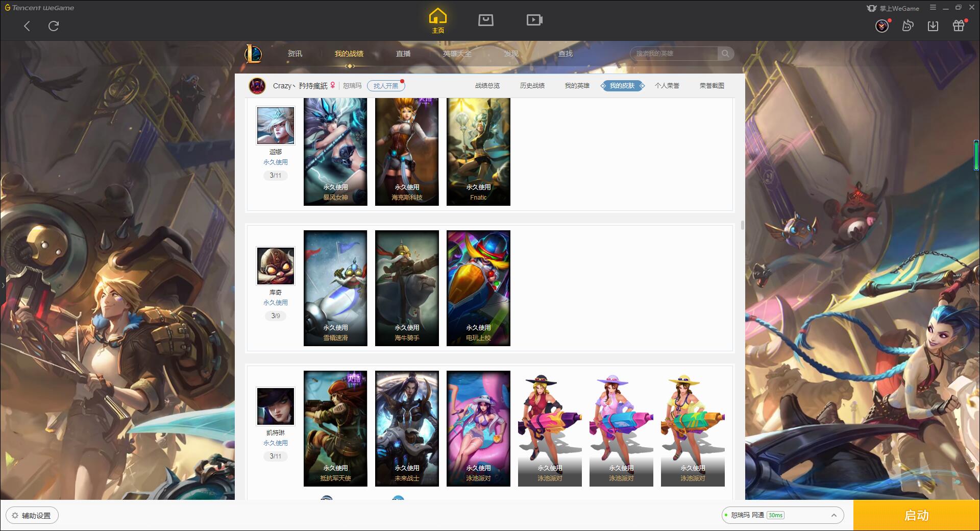
Task: Open the red-dress 泳池派对 chroma card
Action: click(550, 428)
